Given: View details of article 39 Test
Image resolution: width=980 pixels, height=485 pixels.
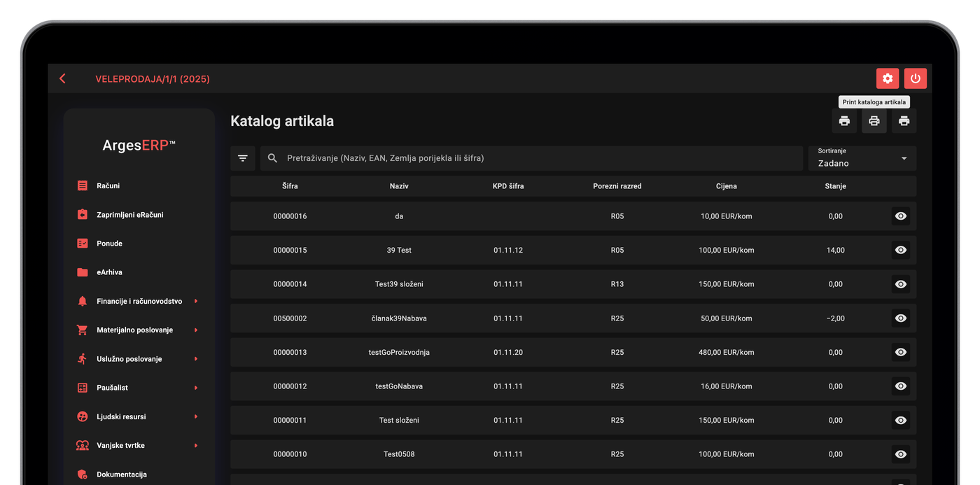Looking at the screenshot, I should (901, 250).
